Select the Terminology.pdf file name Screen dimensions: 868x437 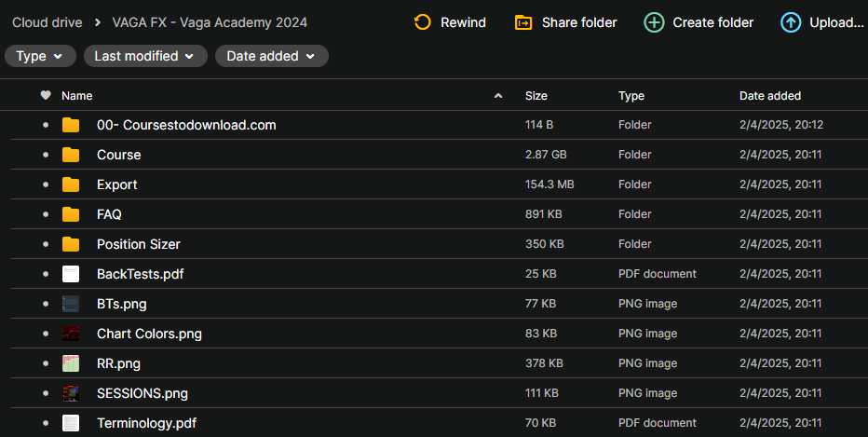tap(147, 423)
